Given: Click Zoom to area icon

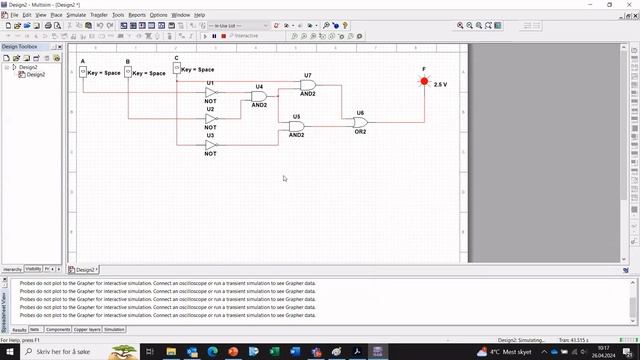Looking at the screenshot, I should (x=479, y=26).
